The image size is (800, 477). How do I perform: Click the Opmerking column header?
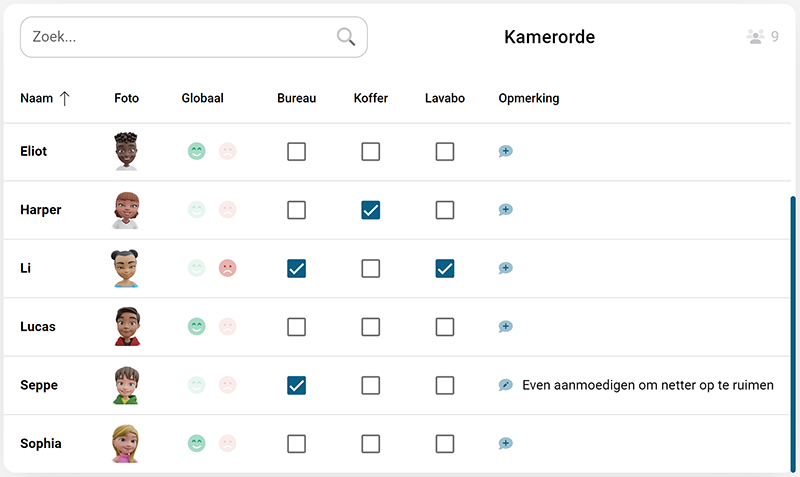coord(528,98)
